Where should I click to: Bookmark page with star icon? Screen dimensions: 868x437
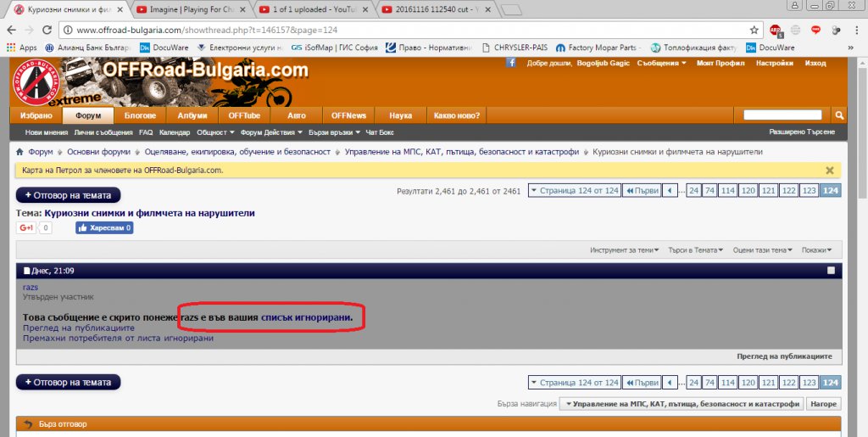point(754,31)
